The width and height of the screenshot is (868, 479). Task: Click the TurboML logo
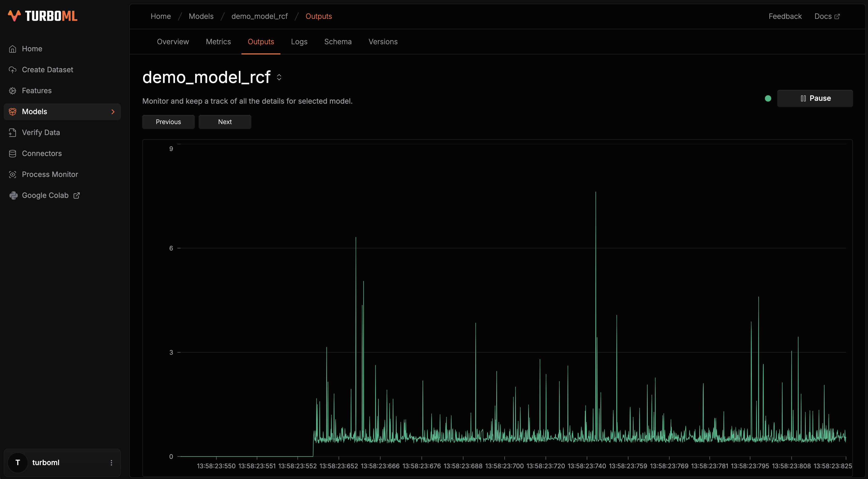(x=42, y=16)
